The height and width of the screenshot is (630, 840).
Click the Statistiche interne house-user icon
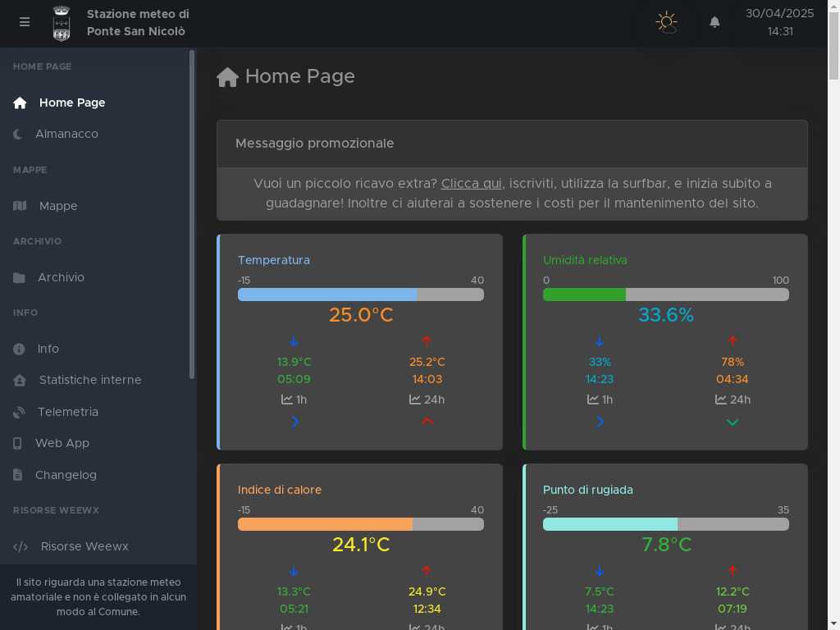tap(20, 381)
